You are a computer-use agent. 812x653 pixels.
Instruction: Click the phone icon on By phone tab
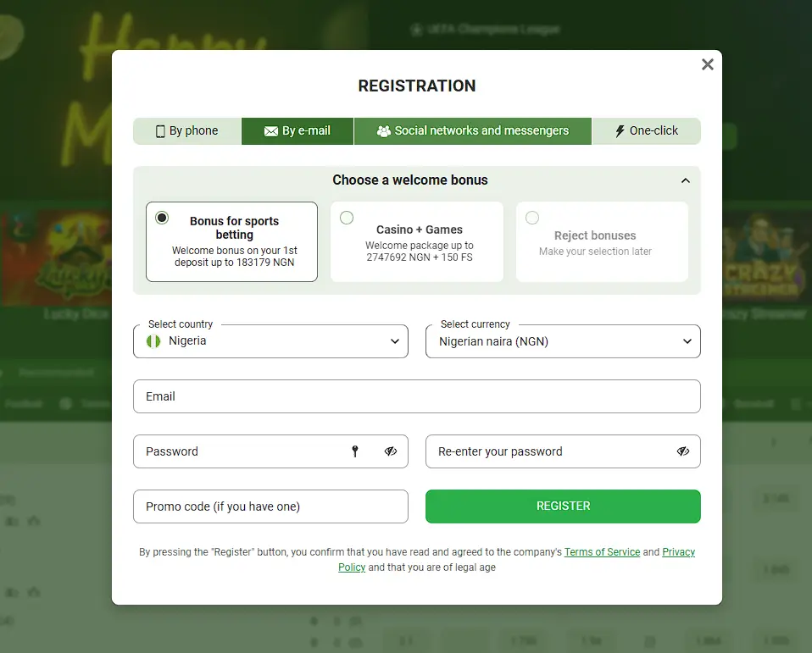point(160,130)
